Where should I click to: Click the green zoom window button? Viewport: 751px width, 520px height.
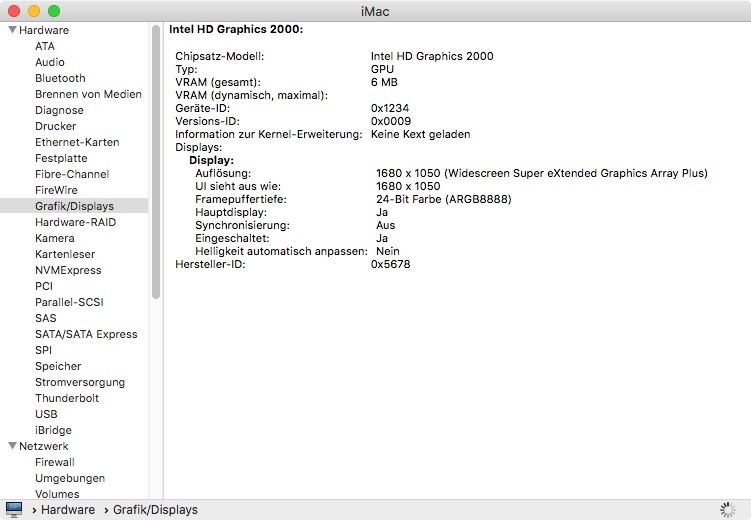pyautogui.click(x=53, y=10)
